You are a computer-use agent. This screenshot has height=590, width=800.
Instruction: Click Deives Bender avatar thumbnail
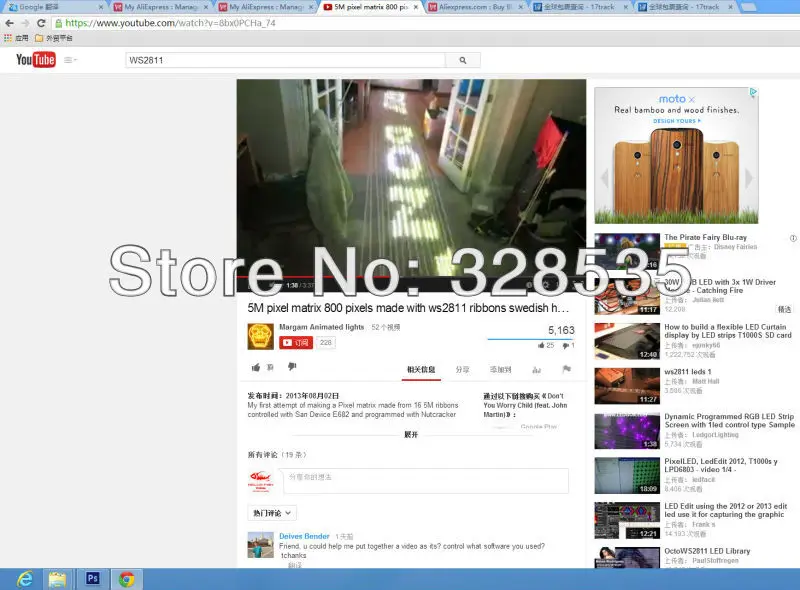(x=261, y=545)
